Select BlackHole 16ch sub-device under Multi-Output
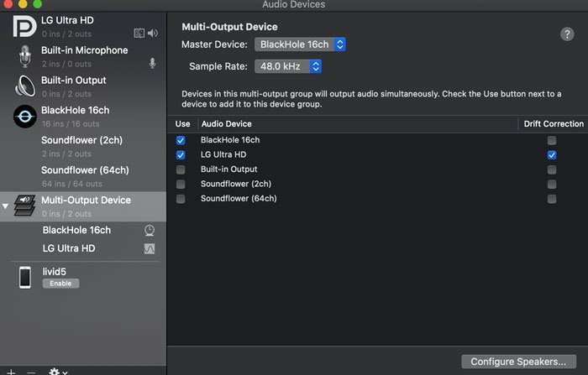 coord(83,230)
